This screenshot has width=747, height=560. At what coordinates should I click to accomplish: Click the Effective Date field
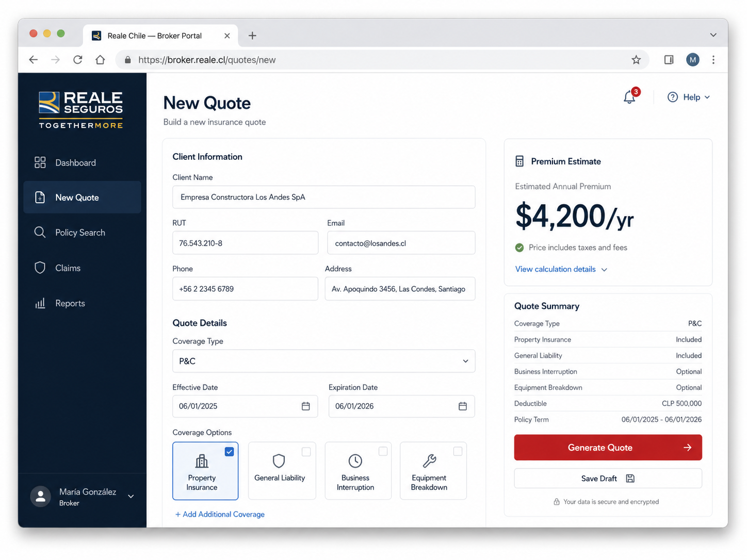tap(245, 406)
